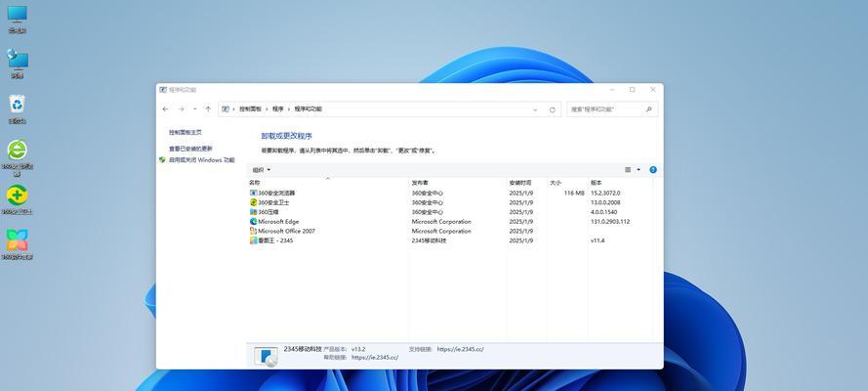Select the 看图王 - 2345 program icon
The height and width of the screenshot is (391, 868).
[x=254, y=240]
